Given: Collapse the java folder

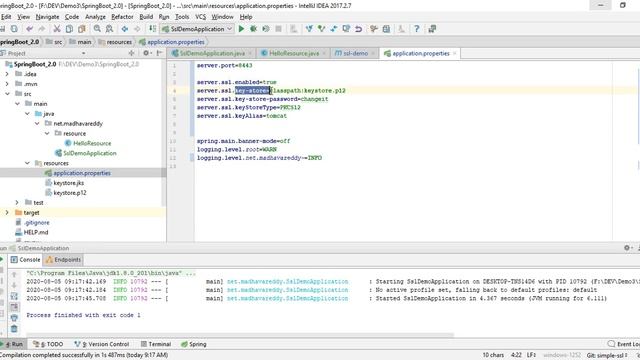Looking at the screenshot, I should pos(27,113).
